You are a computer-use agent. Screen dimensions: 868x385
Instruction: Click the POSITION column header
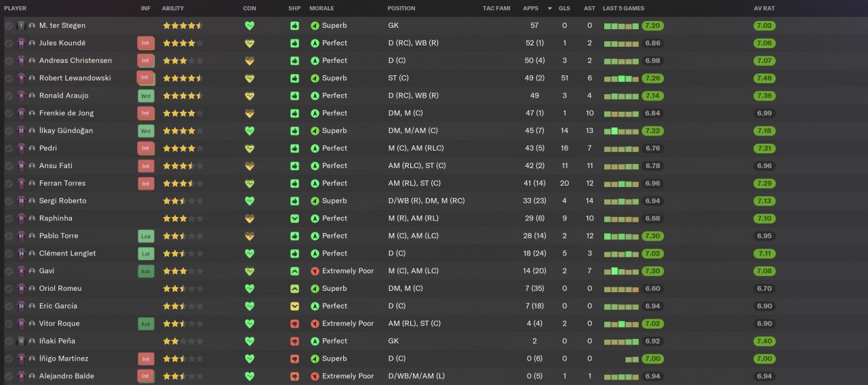[x=401, y=8]
